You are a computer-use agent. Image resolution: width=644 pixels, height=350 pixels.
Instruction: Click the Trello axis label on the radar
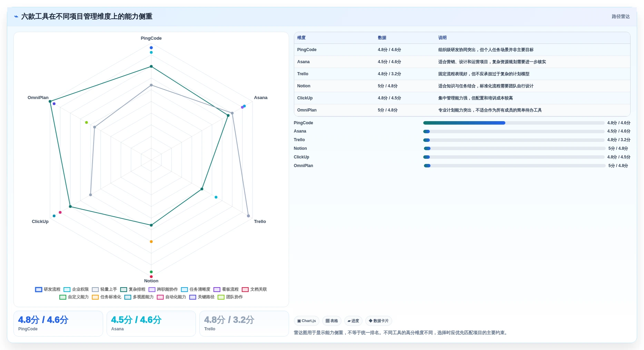click(260, 222)
